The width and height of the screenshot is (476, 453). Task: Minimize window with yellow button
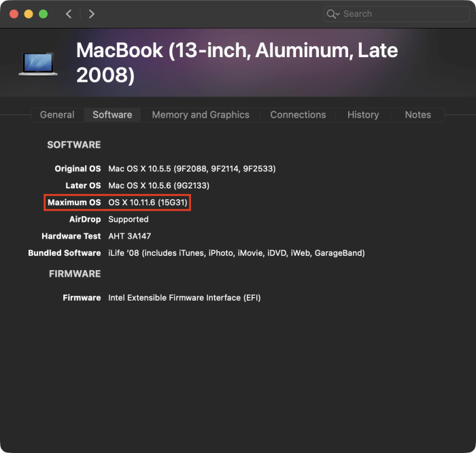pyautogui.click(x=29, y=14)
